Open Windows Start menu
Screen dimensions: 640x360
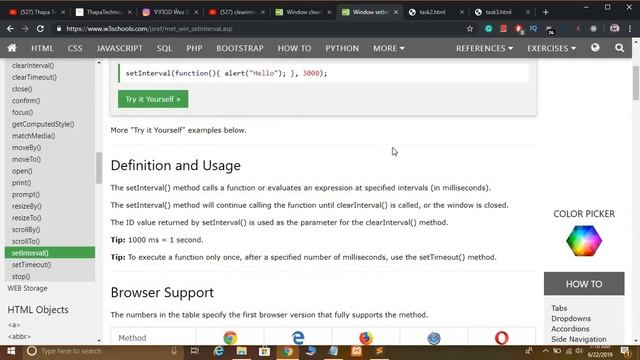11,351
